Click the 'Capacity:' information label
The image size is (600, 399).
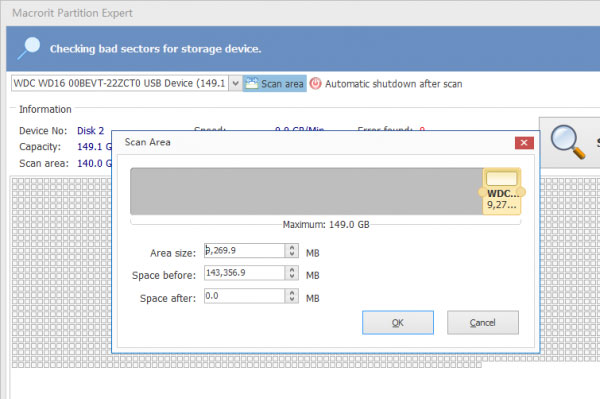40,147
